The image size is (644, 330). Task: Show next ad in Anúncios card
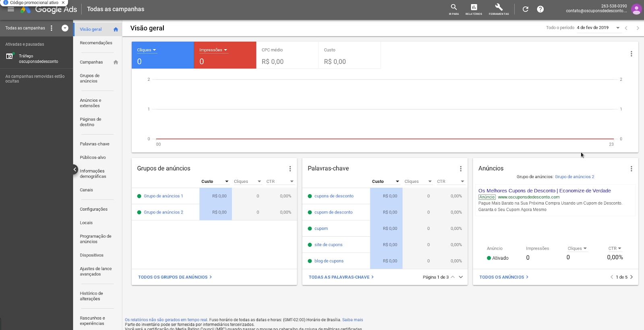[x=632, y=277]
